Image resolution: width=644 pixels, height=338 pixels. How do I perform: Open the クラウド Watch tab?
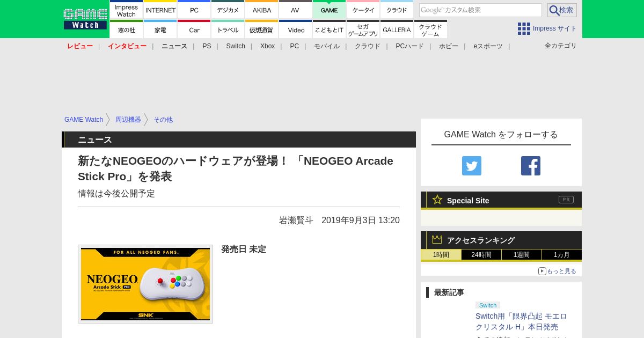(397, 10)
